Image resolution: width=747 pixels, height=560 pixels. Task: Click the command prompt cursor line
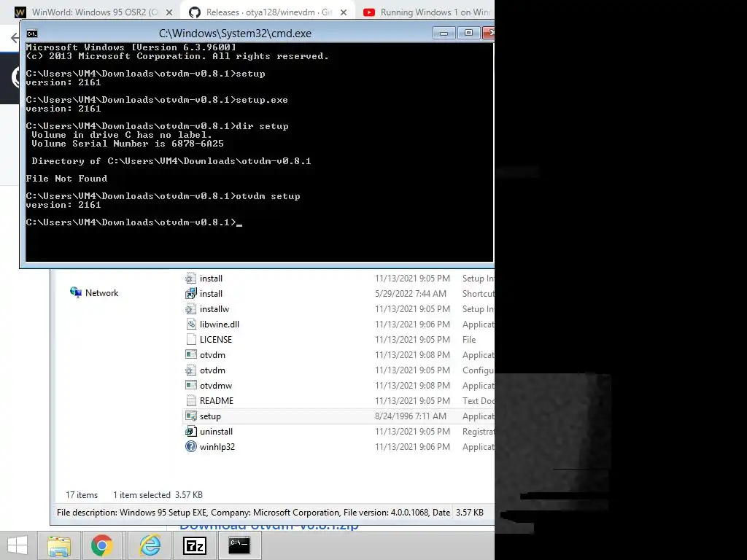tap(134, 222)
